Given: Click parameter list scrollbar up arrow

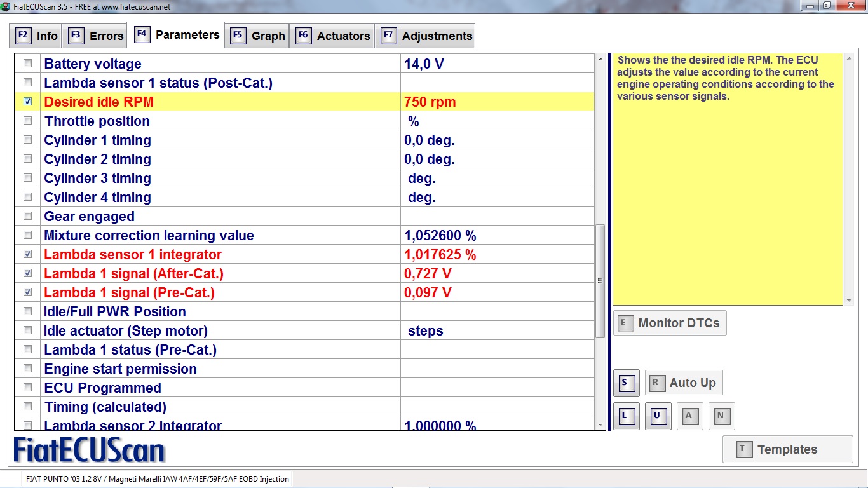Looking at the screenshot, I should (x=600, y=60).
